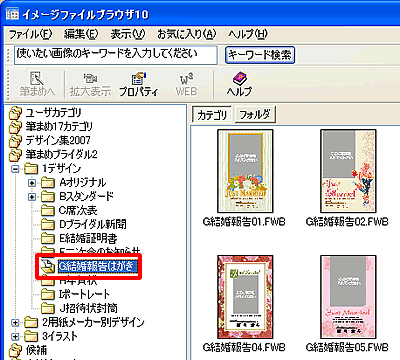
Task: Open the ヘルプ book icon
Action: [x=239, y=79]
